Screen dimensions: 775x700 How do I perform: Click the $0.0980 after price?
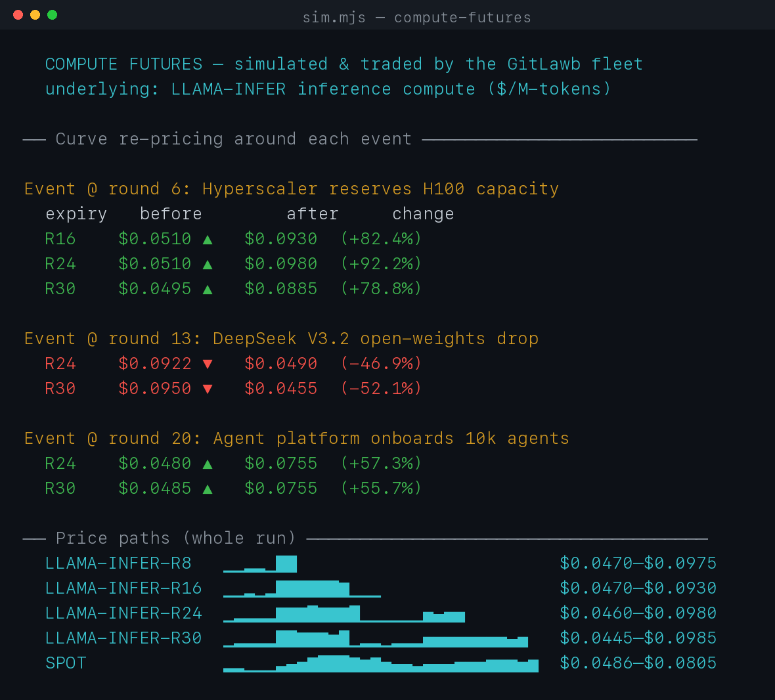280,264
